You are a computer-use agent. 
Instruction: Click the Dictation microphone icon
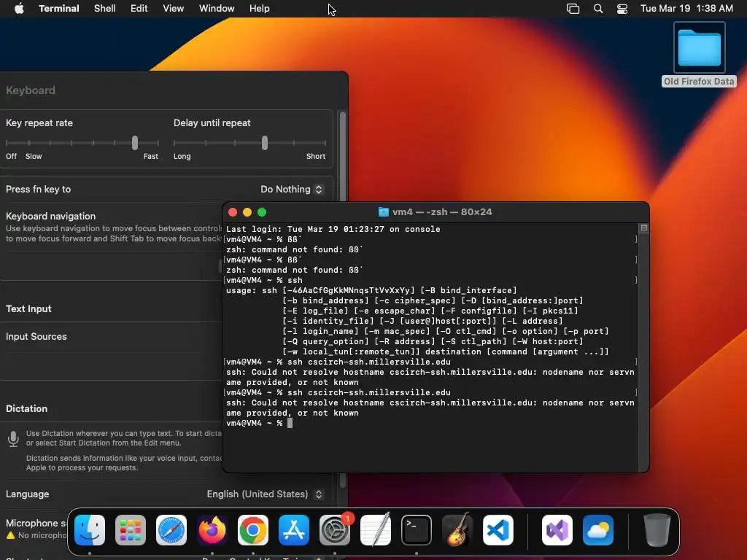(13, 438)
